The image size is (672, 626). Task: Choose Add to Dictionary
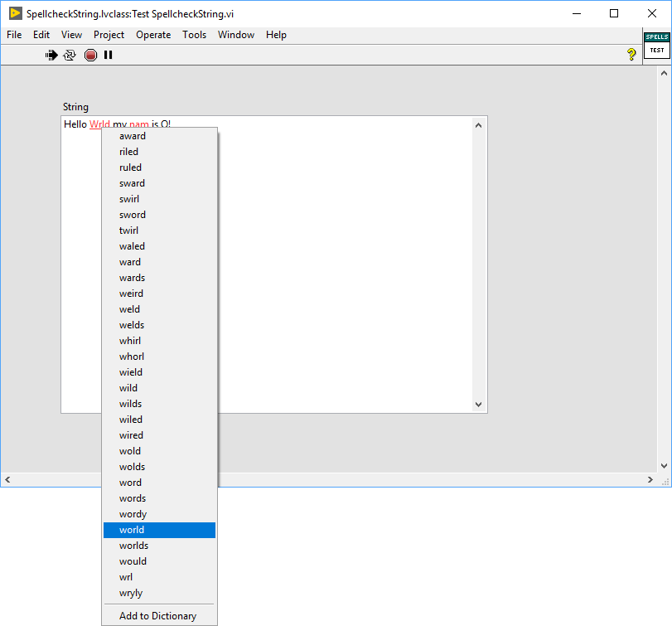tap(157, 616)
